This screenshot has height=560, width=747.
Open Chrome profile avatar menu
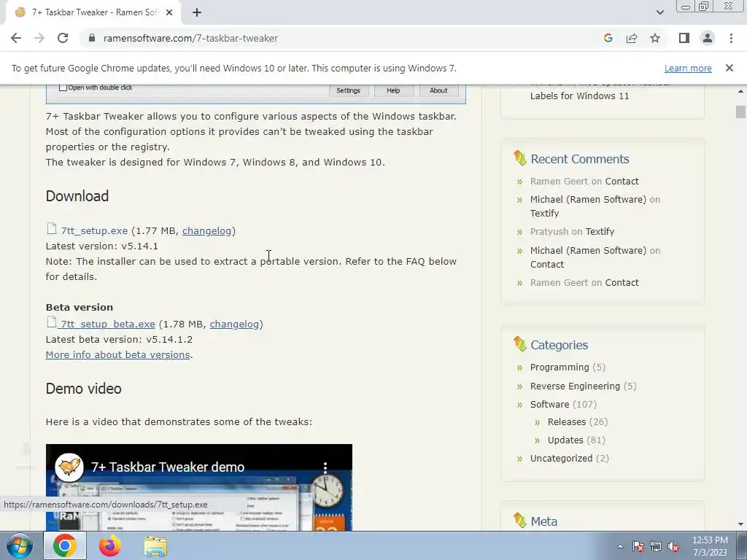click(x=708, y=38)
